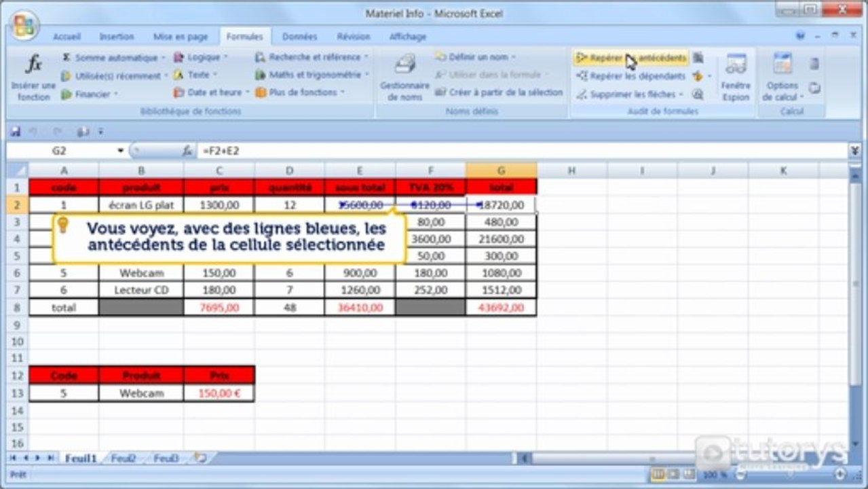The image size is (868, 489).
Task: Open the Recherche et référence functions category
Action: click(312, 57)
